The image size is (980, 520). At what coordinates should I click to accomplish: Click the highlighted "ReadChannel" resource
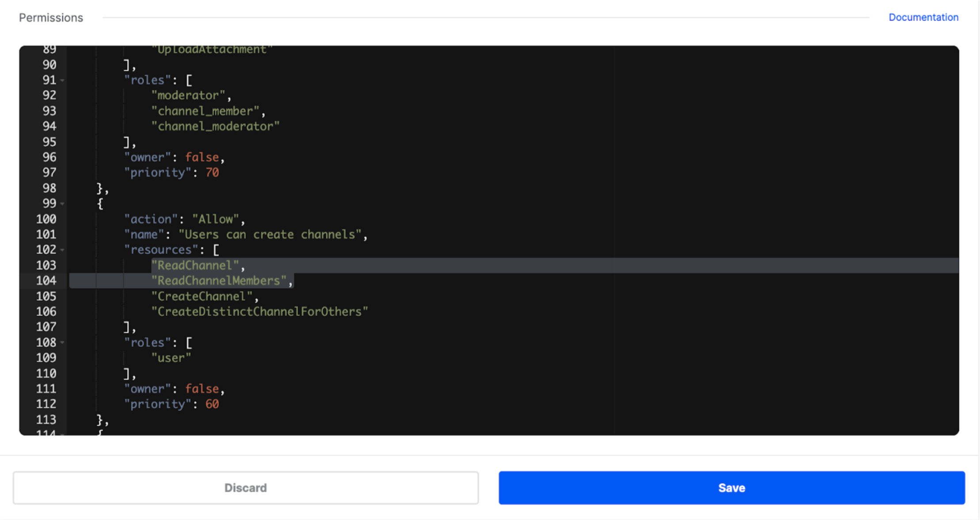(x=196, y=265)
